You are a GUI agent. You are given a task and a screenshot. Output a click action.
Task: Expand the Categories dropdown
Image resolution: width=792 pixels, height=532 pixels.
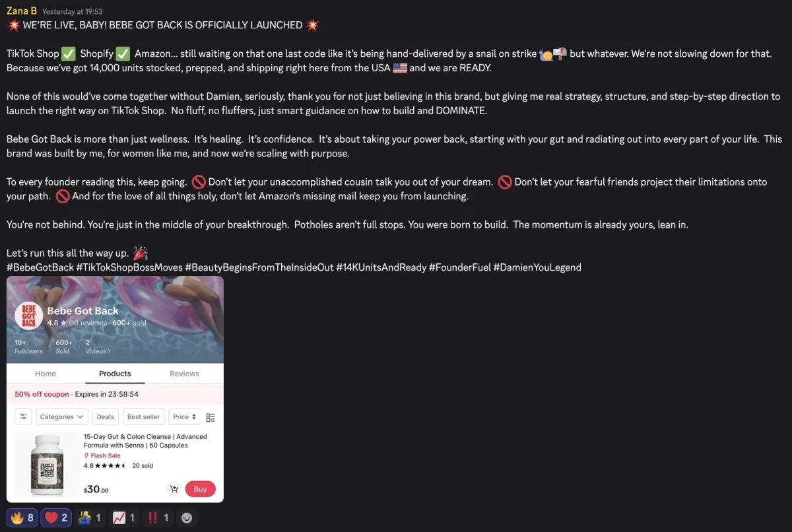coord(62,416)
